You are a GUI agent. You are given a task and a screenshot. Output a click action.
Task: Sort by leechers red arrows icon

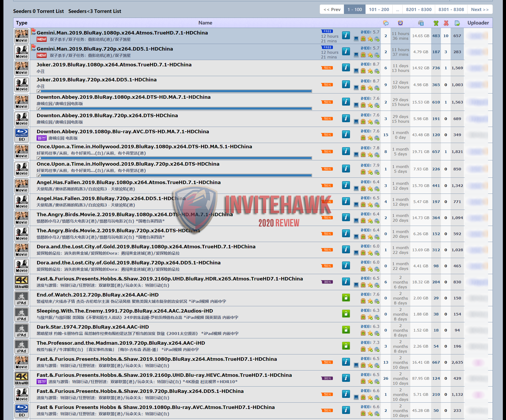[x=446, y=23]
